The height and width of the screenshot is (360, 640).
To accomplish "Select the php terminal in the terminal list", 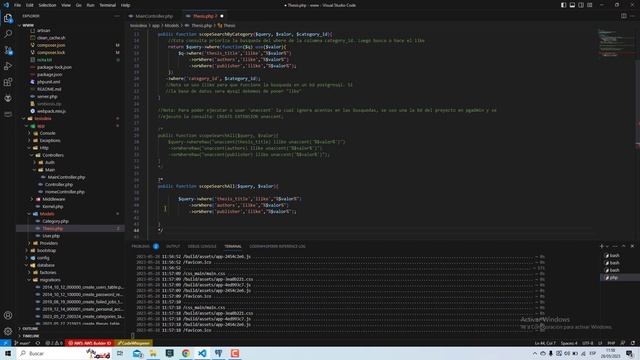I will (x=620, y=278).
